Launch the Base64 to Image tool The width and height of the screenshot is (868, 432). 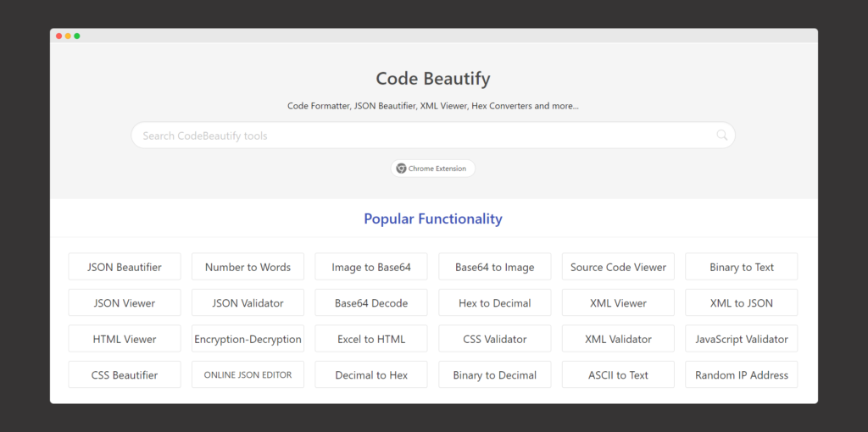point(494,267)
